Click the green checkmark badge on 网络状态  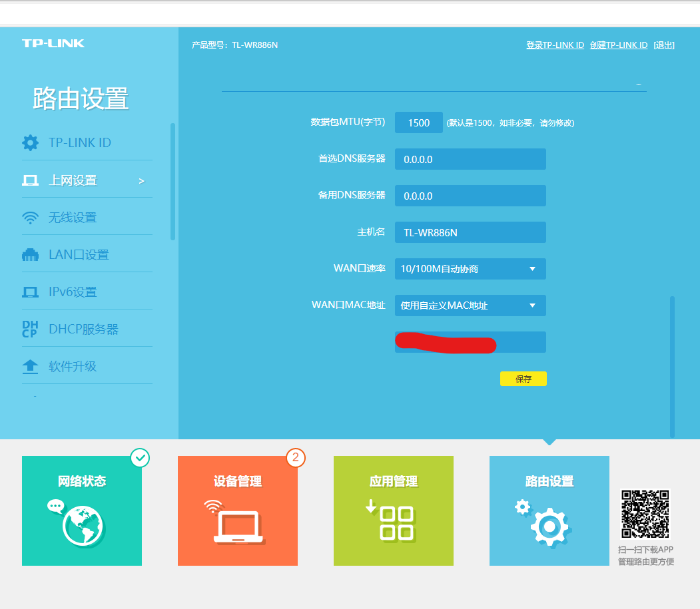pyautogui.click(x=140, y=458)
